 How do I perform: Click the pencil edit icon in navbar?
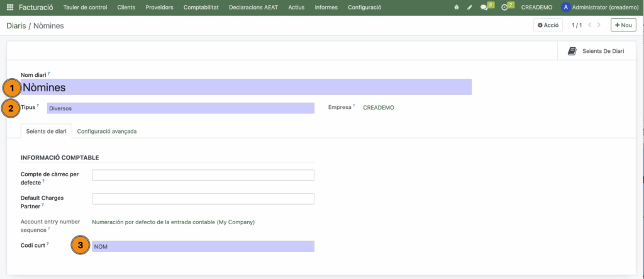pos(469,8)
